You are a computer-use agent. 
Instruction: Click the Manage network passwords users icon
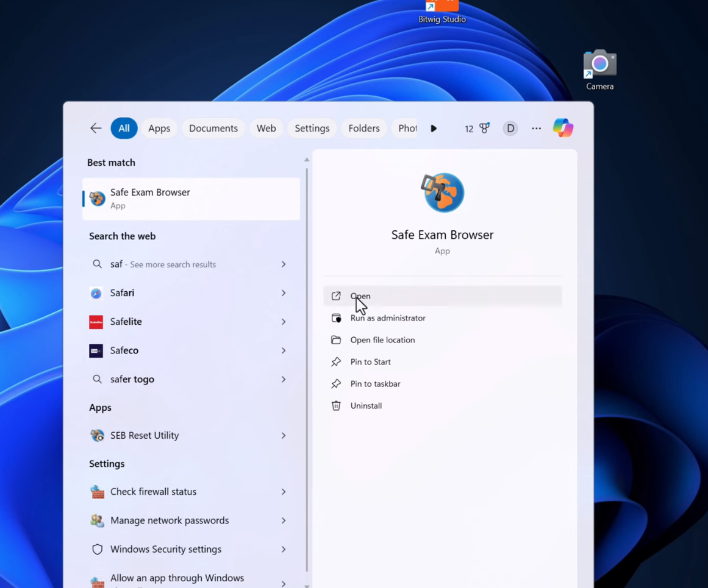tap(97, 520)
